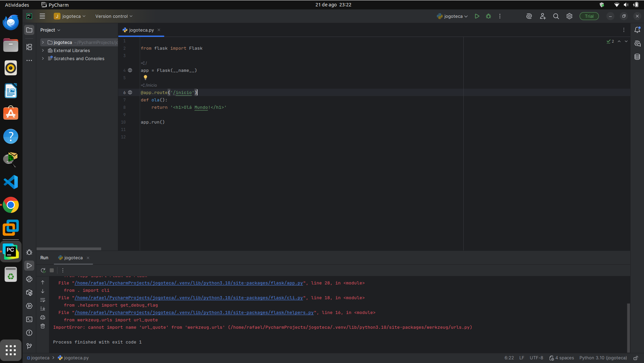Viewport: 644px width, 363px height.
Task: Open Activities overview (Atividades)
Action: [17, 5]
